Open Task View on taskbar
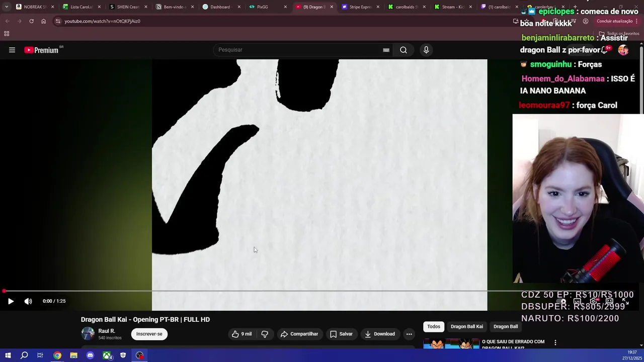Viewport: 644px width, 362px height. [x=40, y=355]
